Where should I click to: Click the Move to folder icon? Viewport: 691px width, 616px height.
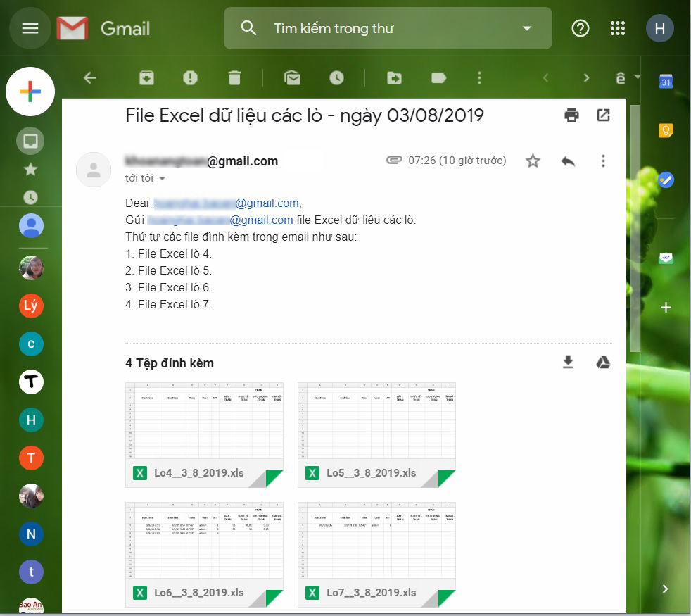point(395,78)
